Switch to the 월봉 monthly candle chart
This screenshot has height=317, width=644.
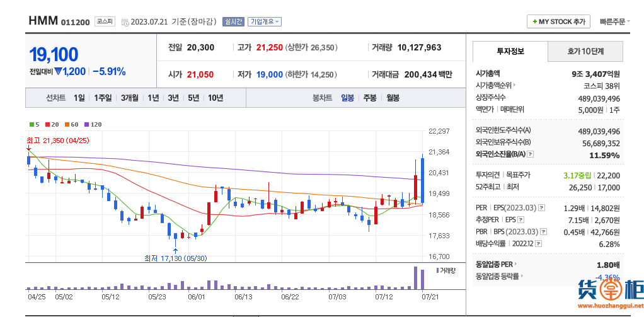[x=393, y=98]
